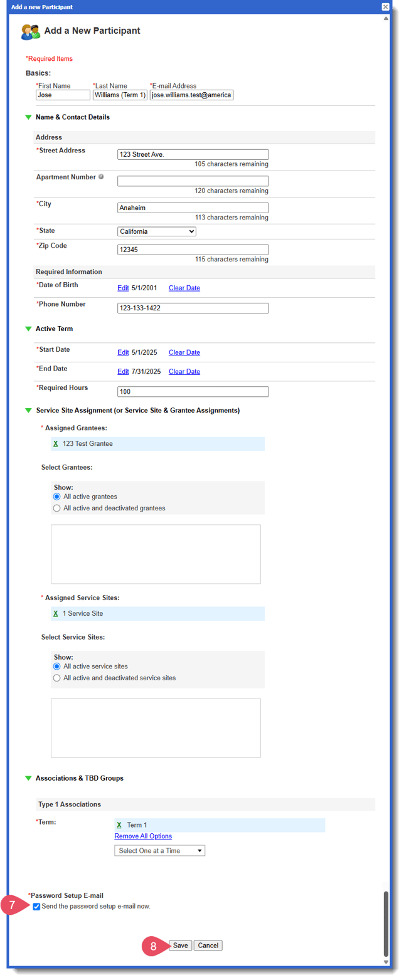Collapse the Active Term section

click(28, 329)
